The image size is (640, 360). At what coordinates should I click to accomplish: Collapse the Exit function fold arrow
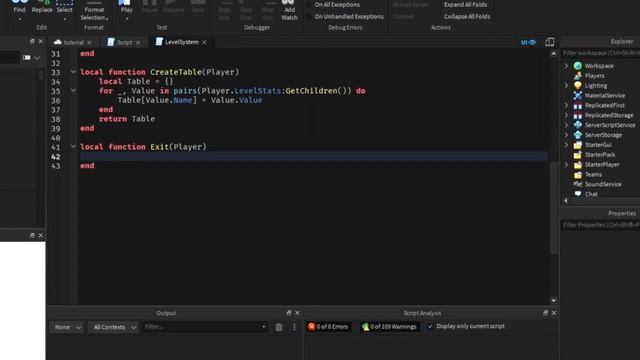pos(73,147)
